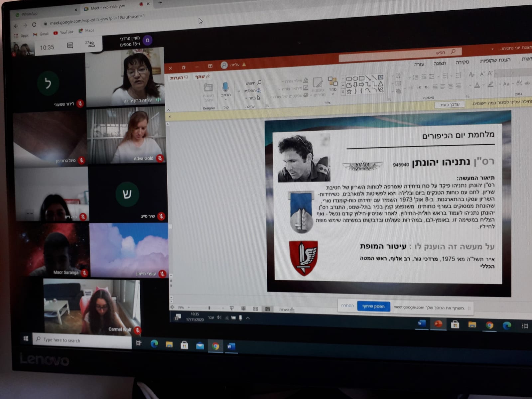Viewport: 532px width, 399px height.
Task: Show hidden system tray icons chevron
Action: [x=248, y=318]
